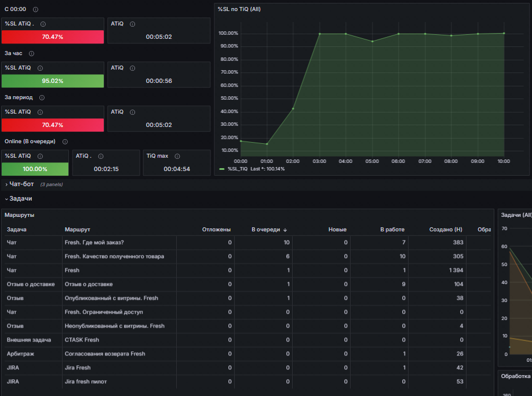Click the 100.00% '%SL ATiQ' green stat
Image resolution: width=532 pixels, height=396 pixels.
pyautogui.click(x=35, y=169)
